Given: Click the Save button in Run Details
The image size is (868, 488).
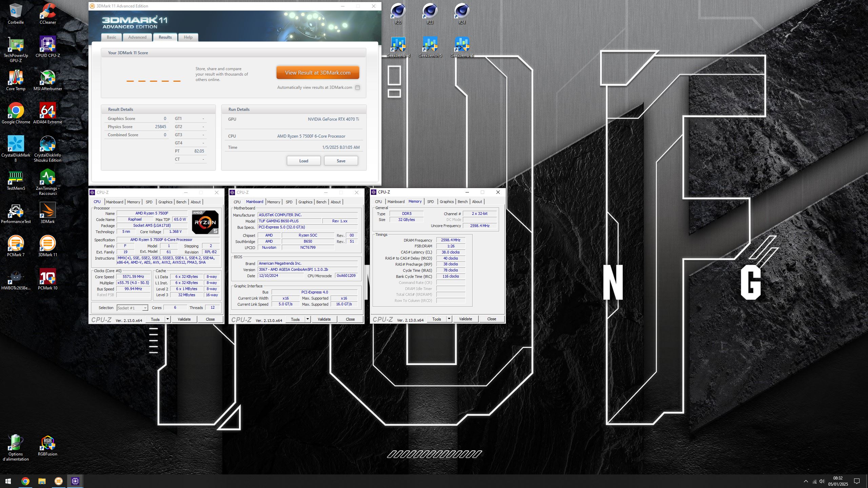Looking at the screenshot, I should tap(341, 161).
